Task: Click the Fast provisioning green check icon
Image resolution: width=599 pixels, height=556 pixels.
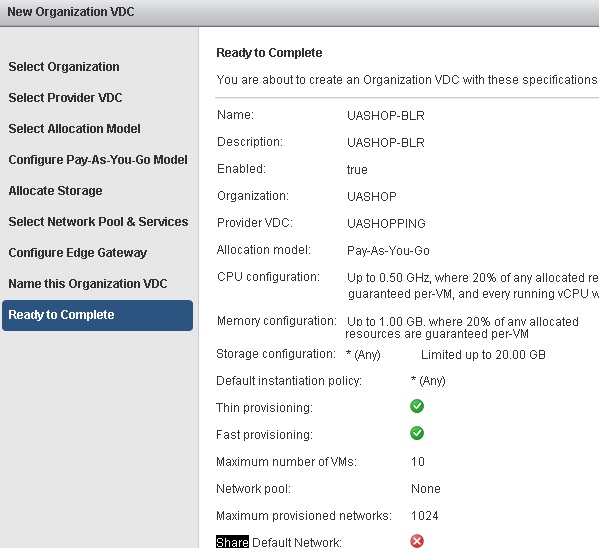Action: pos(417,433)
